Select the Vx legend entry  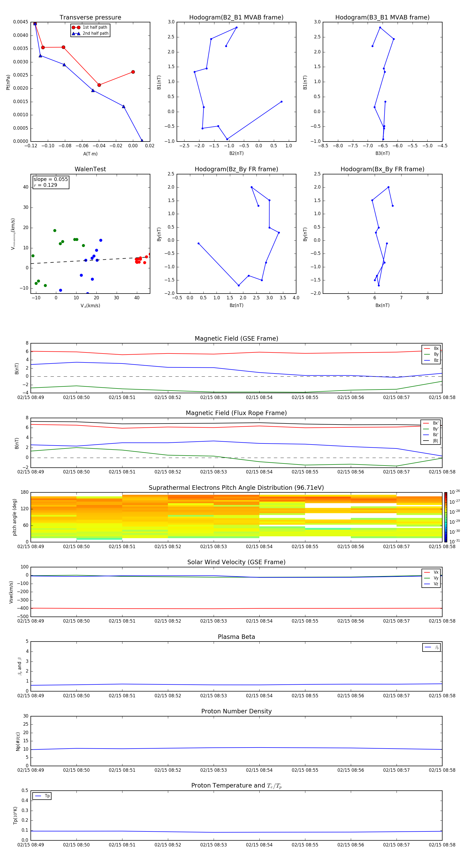pos(431,572)
